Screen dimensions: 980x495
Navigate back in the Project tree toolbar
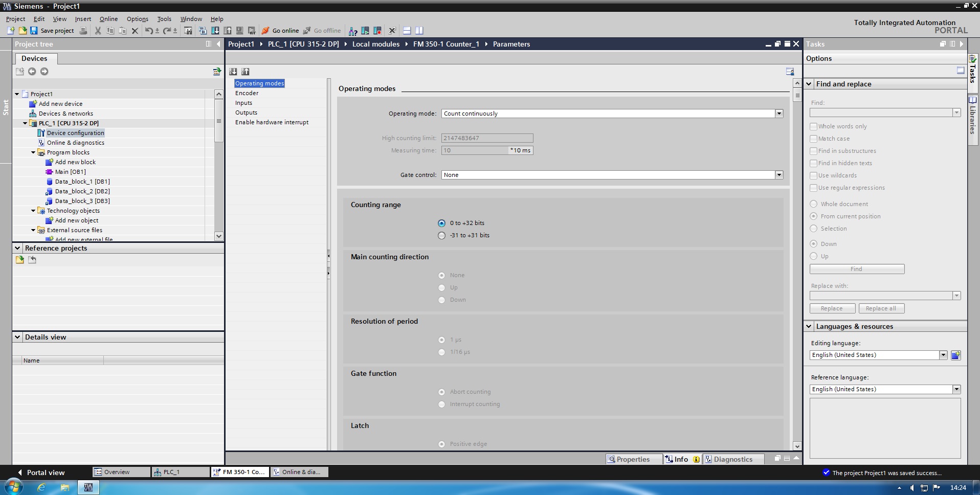pos(32,72)
